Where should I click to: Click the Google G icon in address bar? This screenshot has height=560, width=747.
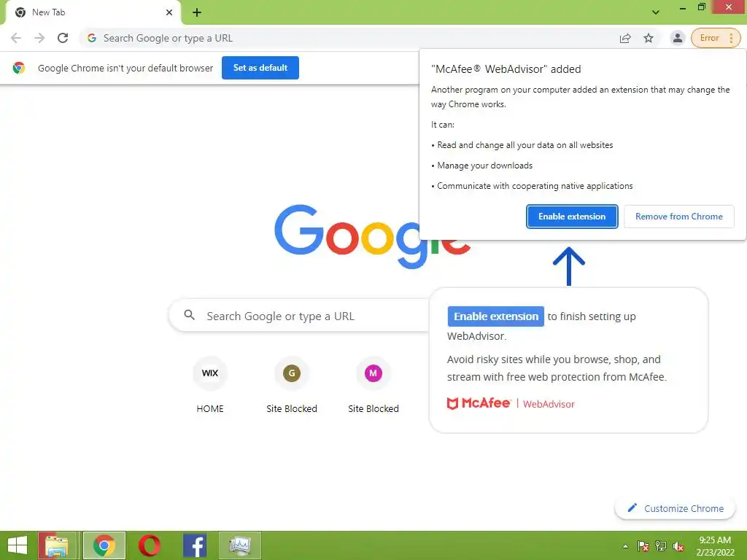click(x=92, y=38)
